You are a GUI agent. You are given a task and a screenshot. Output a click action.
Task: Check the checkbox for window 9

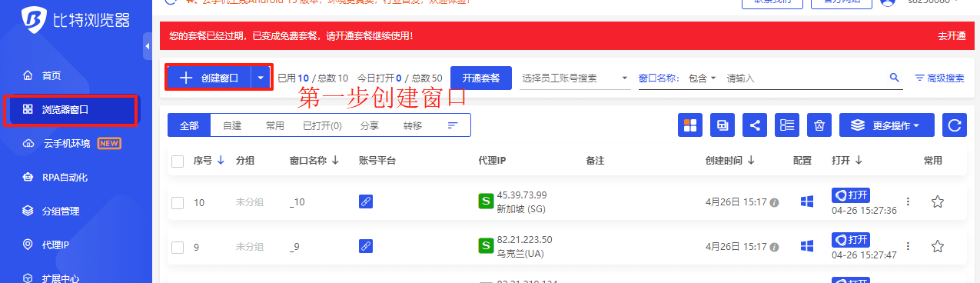[x=178, y=247]
